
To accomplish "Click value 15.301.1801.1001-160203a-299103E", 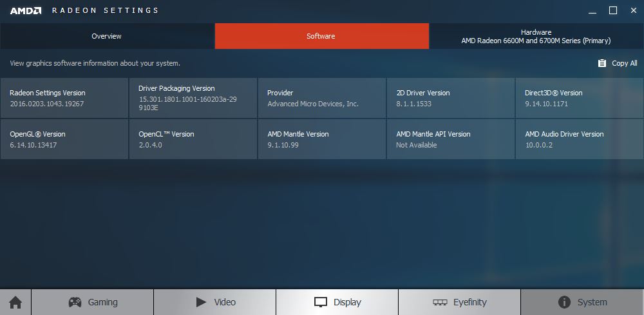I will pyautogui.click(x=187, y=104).
